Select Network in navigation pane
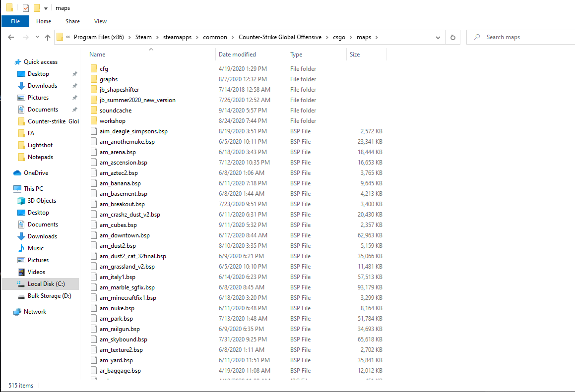Image resolution: width=575 pixels, height=392 pixels. [35, 312]
